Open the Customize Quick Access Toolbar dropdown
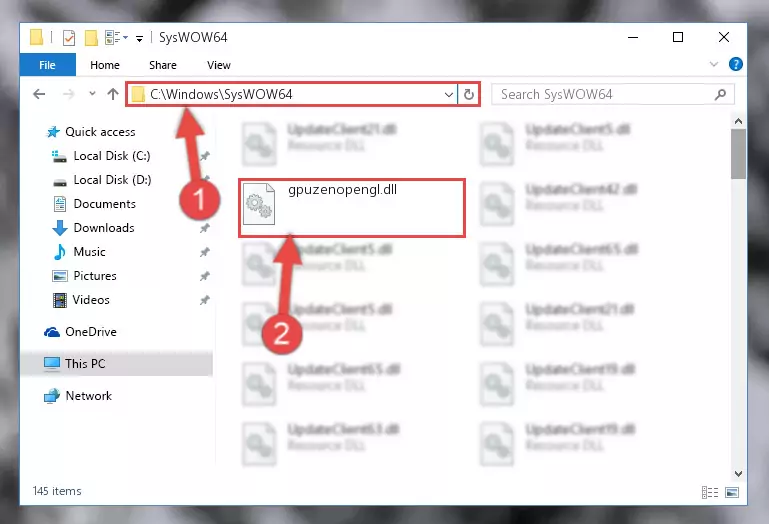 pyautogui.click(x=139, y=38)
